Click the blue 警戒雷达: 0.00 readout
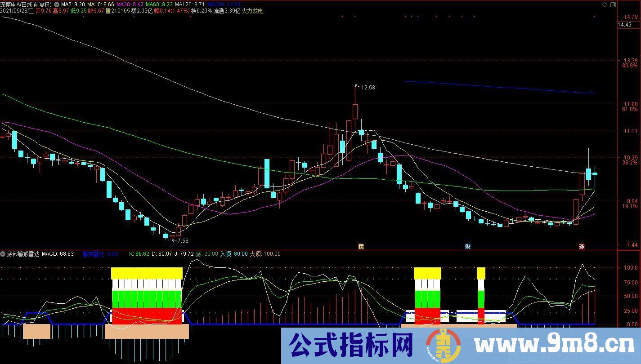641x364 pixels. tap(100, 254)
